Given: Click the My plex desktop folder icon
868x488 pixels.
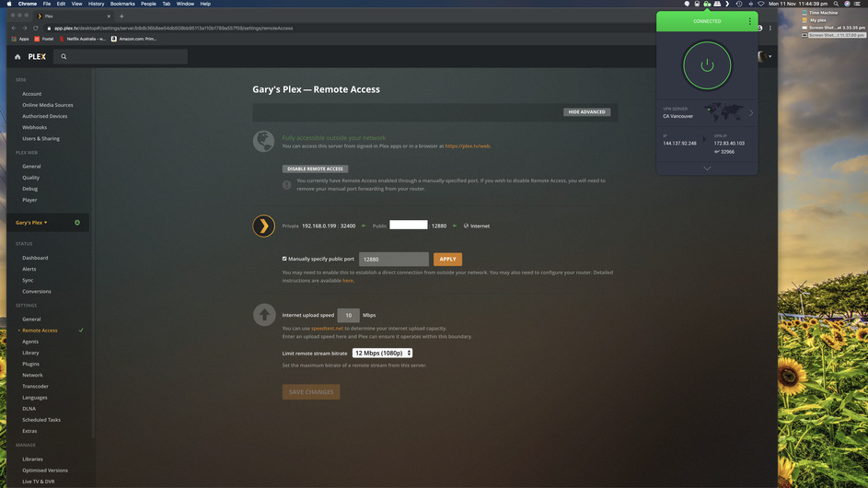Looking at the screenshot, I should [x=804, y=20].
